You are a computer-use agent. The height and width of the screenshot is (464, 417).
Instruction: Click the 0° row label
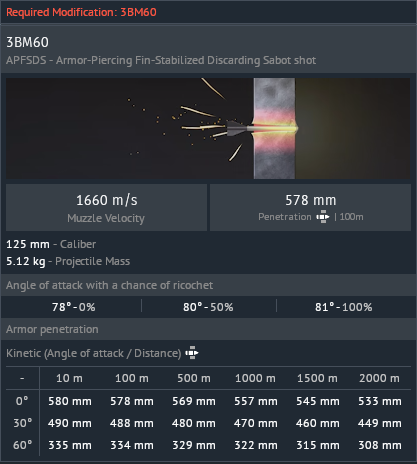(22, 401)
